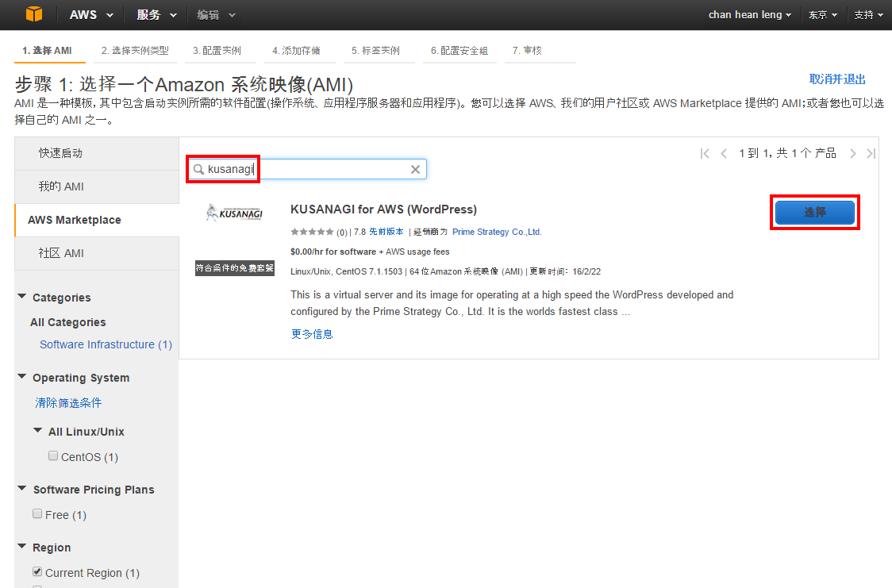Click the 取消并退出 link
Image resolution: width=892 pixels, height=588 pixels.
837,79
